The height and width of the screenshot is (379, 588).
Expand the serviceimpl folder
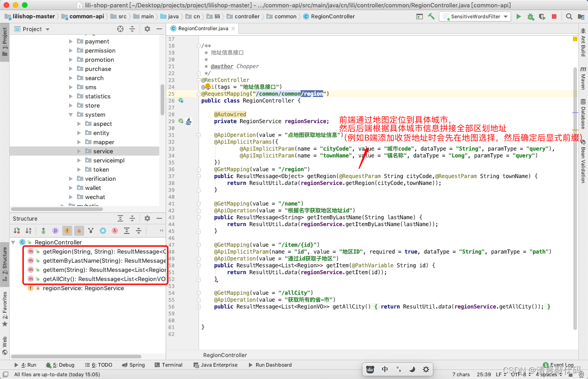tap(79, 161)
